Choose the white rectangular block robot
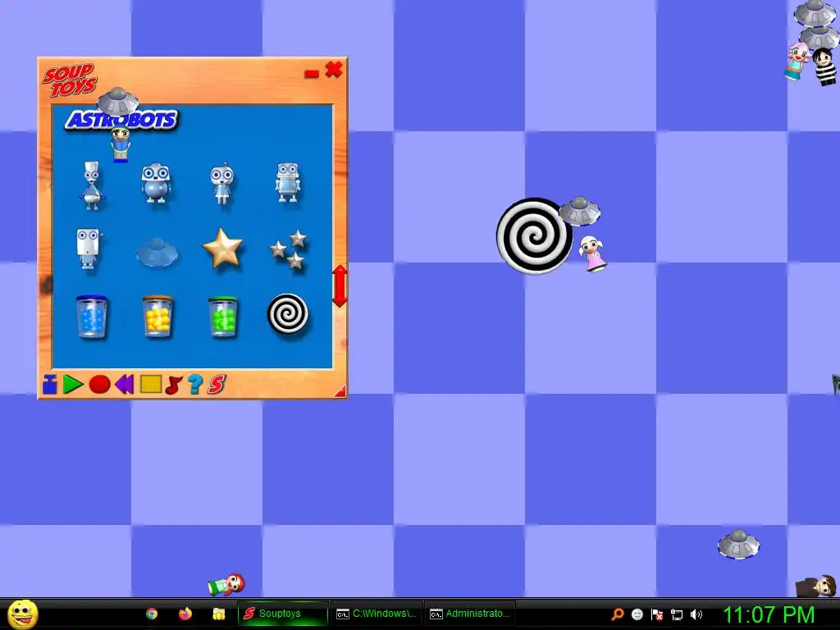840x630 pixels. pos(89,248)
